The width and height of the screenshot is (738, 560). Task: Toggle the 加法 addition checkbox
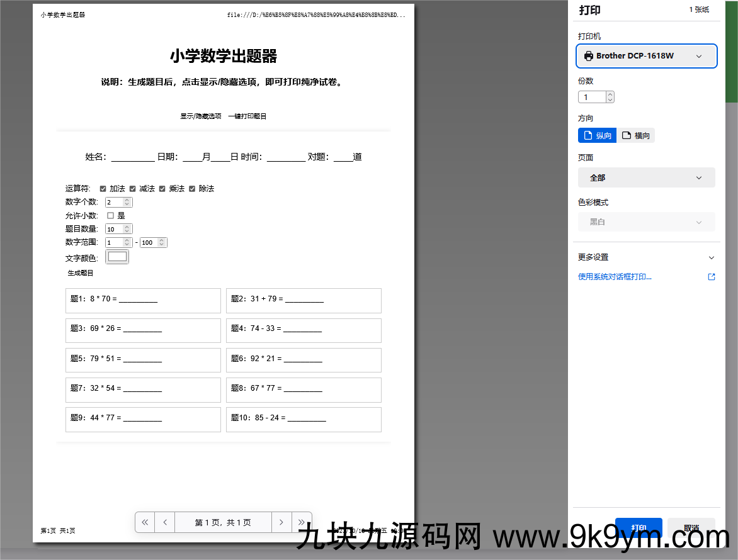click(x=103, y=189)
